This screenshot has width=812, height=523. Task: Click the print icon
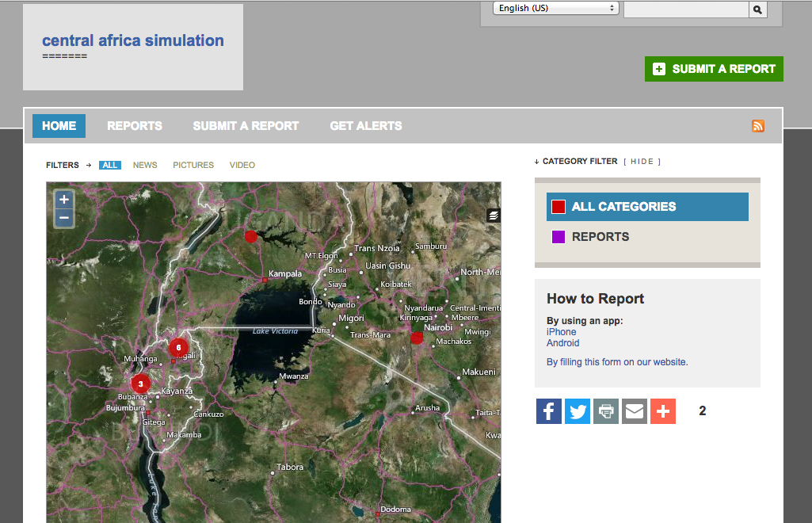click(x=606, y=411)
